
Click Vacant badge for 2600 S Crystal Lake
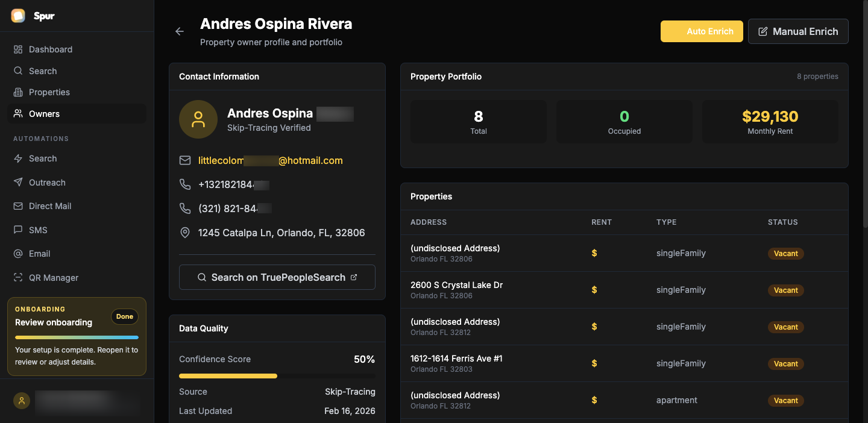pyautogui.click(x=786, y=290)
